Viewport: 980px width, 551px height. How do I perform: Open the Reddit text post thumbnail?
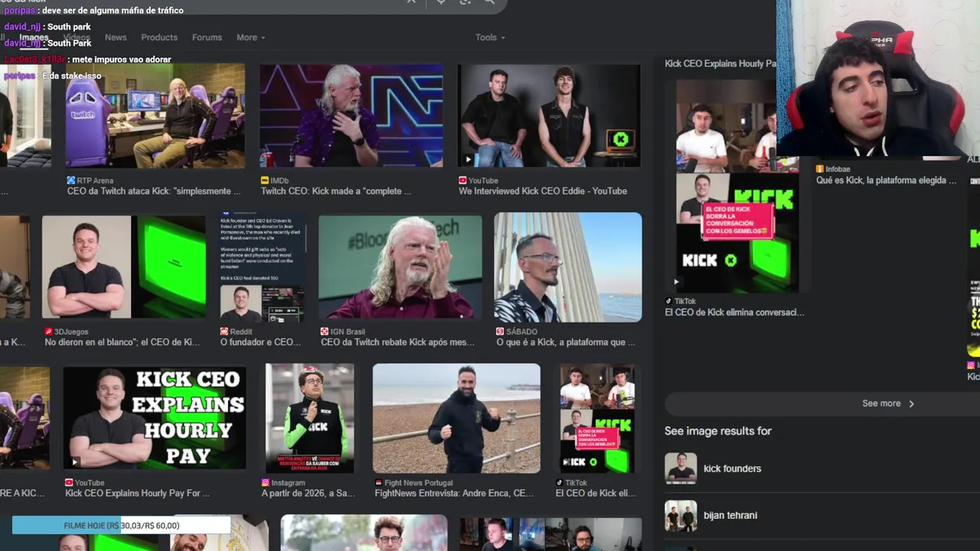coord(263,266)
